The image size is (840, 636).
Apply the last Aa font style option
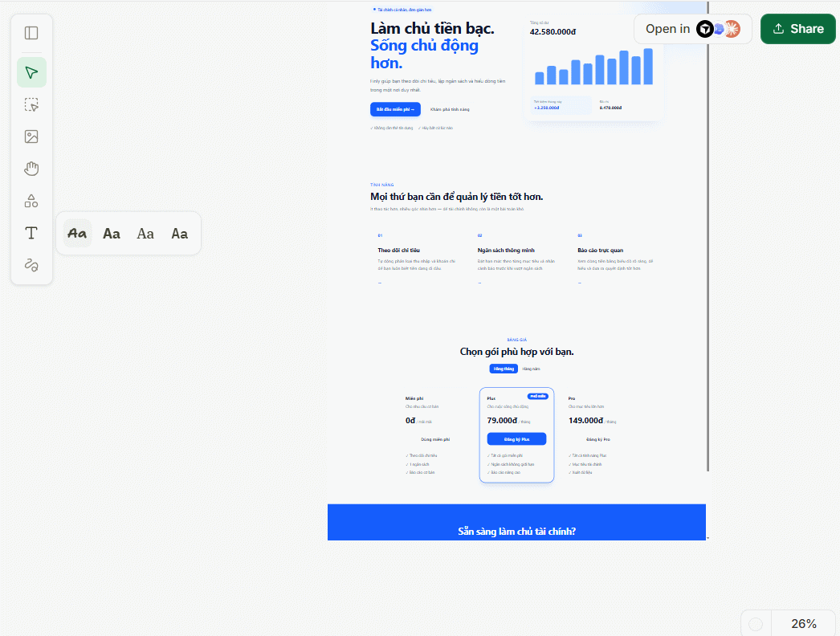(x=179, y=234)
